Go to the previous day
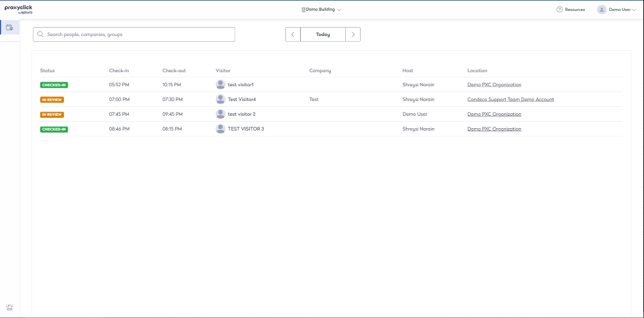644x318 pixels. tap(293, 35)
